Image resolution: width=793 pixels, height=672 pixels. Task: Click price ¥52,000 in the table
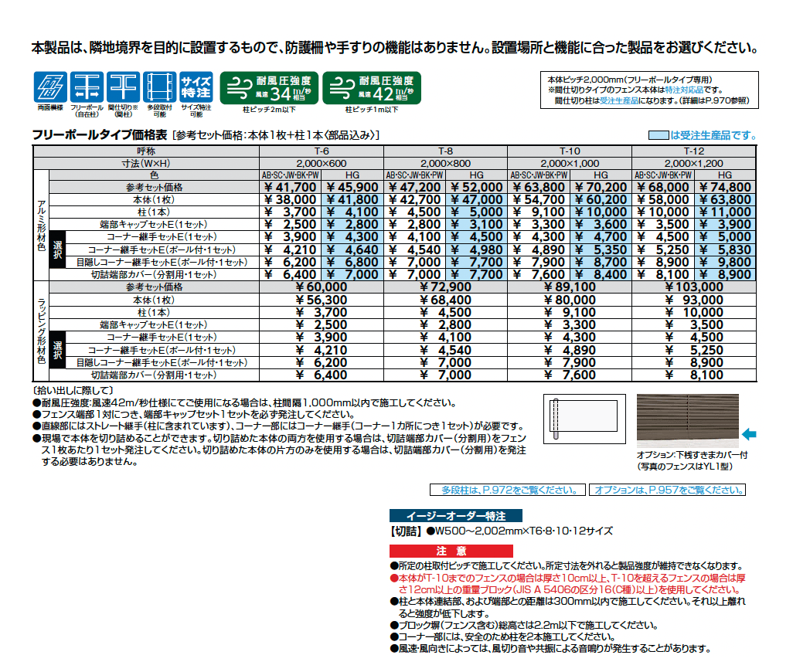pos(476,187)
